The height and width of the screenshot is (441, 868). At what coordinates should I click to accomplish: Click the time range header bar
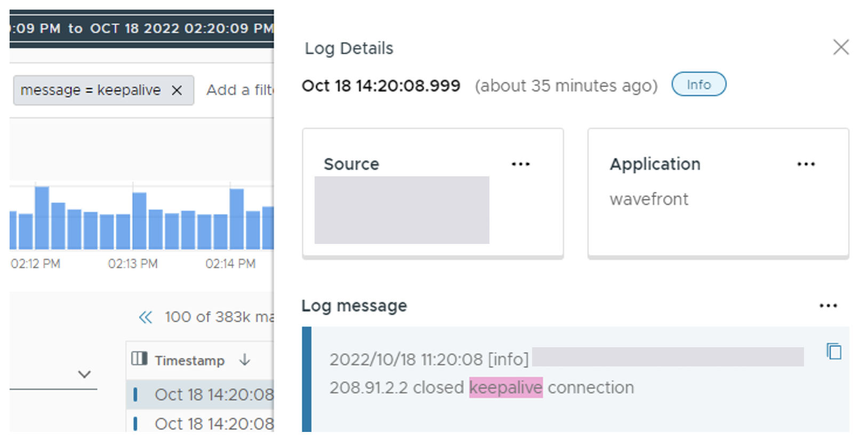point(142,28)
